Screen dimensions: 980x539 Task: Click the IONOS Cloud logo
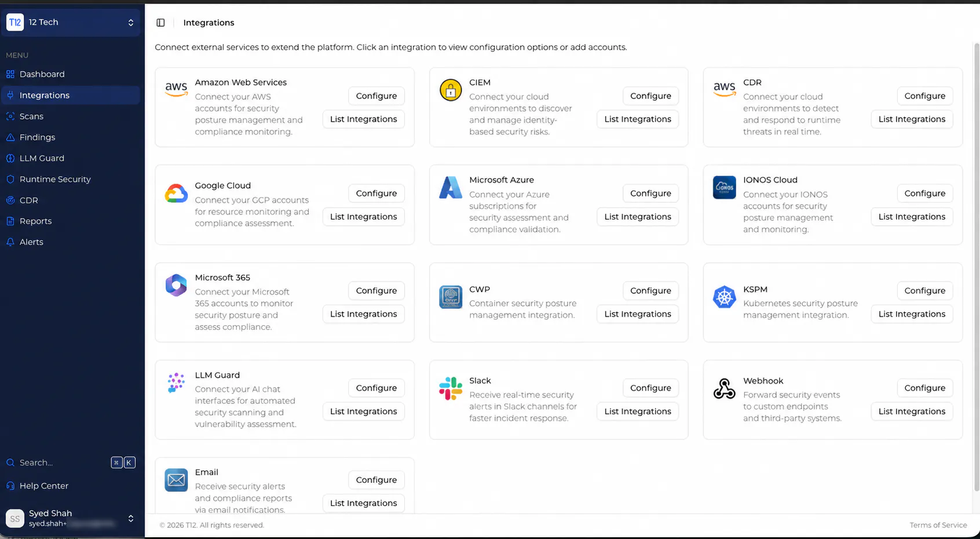click(x=725, y=187)
